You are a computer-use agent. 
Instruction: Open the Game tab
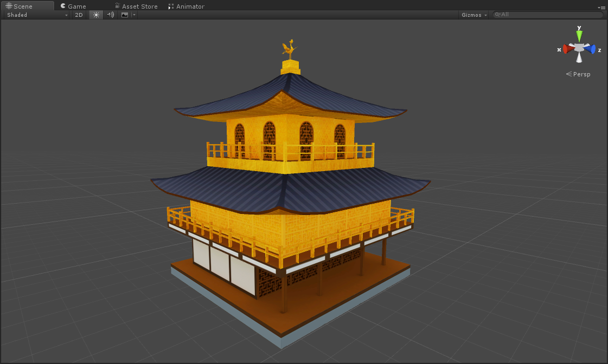click(73, 6)
